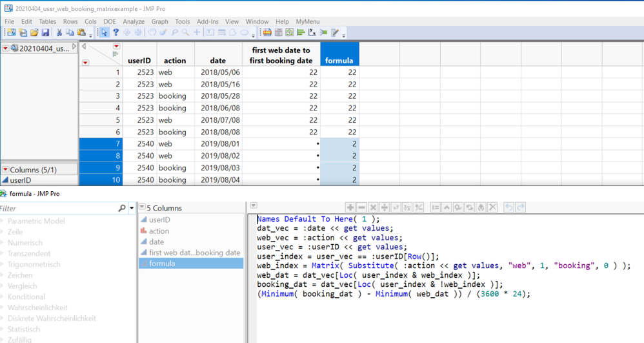
Task: Click in the Filter search field
Action: (58, 209)
